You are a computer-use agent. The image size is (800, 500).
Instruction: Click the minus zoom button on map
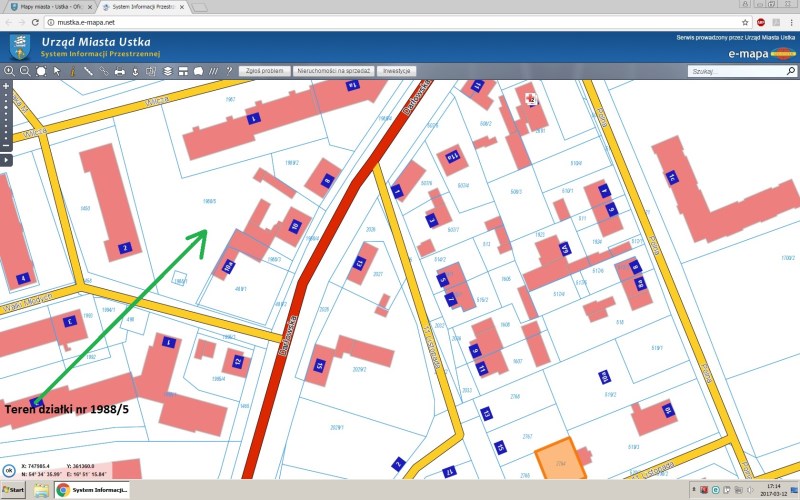tap(6, 145)
